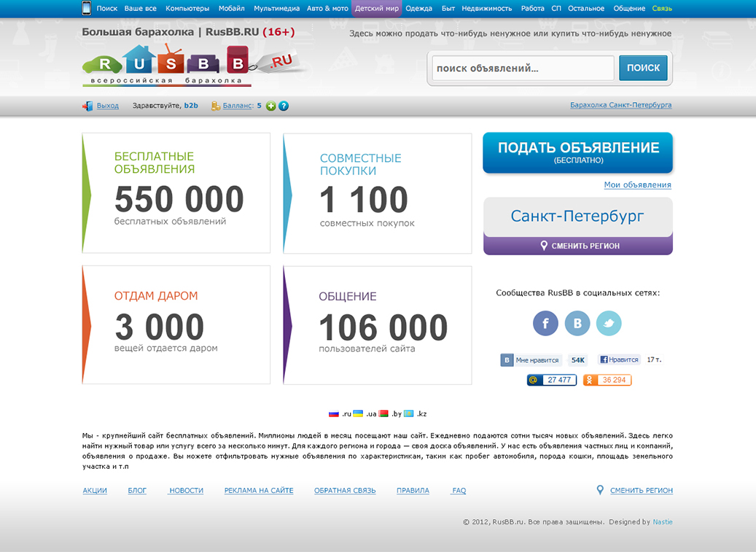Select the Belarus flag .by domain
The height and width of the screenshot is (552, 756).
(x=390, y=413)
